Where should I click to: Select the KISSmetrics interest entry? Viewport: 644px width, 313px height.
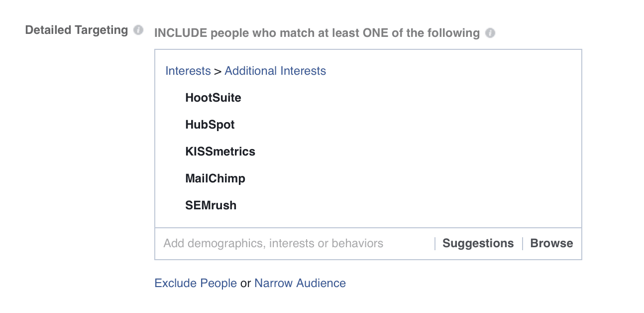220,152
